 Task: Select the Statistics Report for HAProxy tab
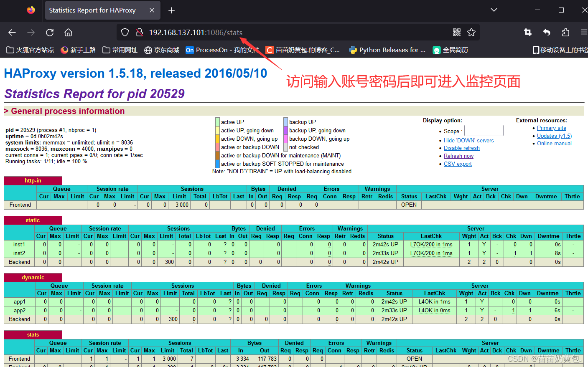click(x=103, y=10)
